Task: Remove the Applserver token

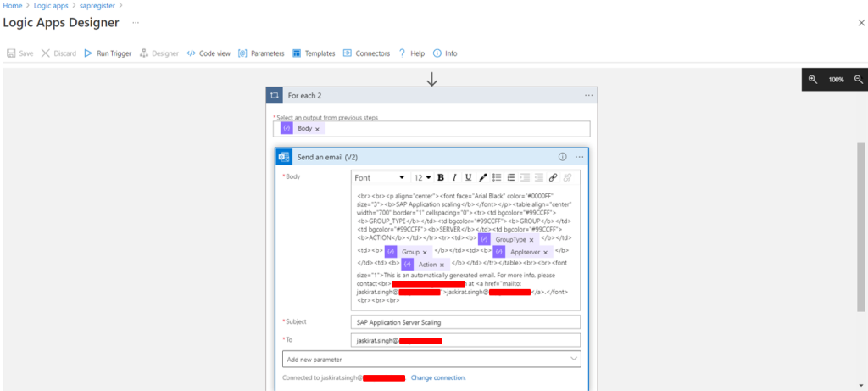Action: coord(545,253)
